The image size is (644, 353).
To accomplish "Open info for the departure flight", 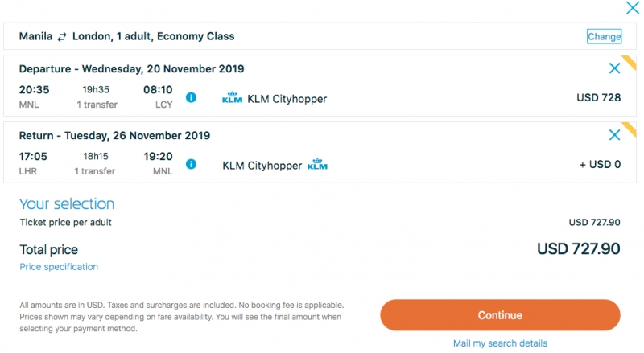I will point(191,97).
